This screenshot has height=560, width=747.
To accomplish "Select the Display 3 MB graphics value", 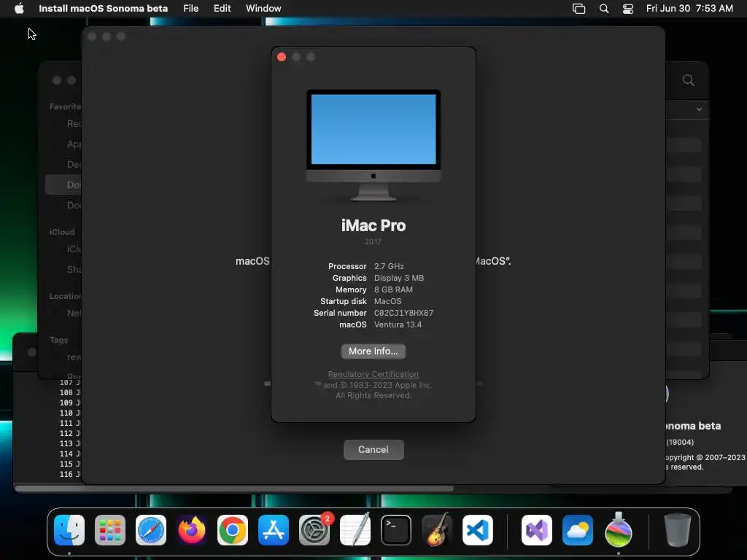I will pos(399,278).
